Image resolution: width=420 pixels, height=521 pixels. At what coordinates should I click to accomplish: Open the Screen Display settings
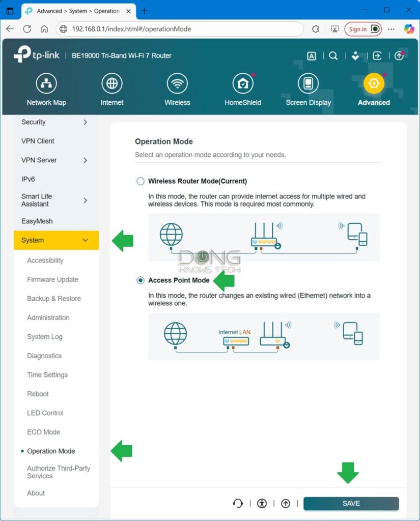pyautogui.click(x=308, y=83)
